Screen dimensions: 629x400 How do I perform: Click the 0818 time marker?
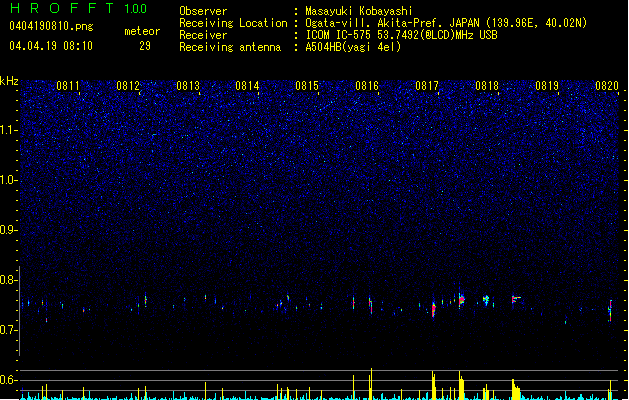tap(487, 86)
